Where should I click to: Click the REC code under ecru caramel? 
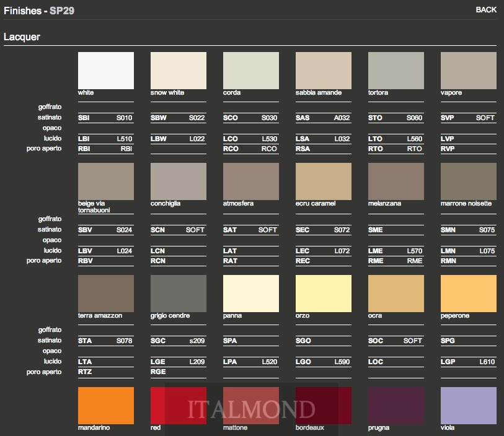point(303,261)
